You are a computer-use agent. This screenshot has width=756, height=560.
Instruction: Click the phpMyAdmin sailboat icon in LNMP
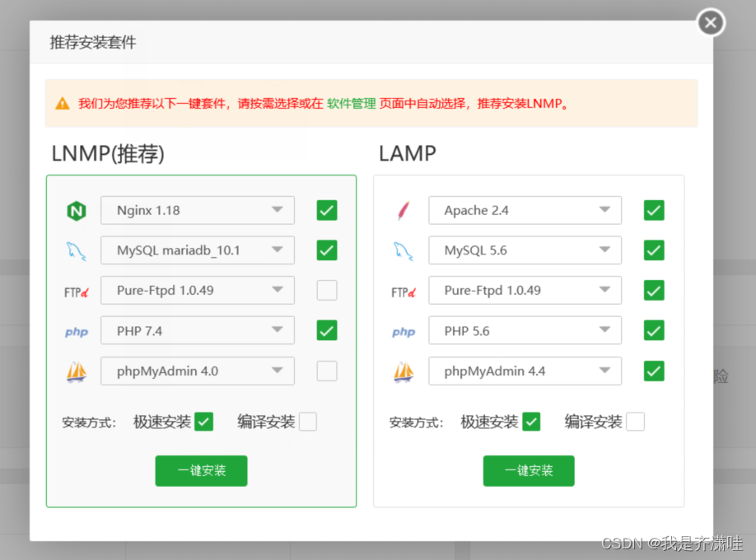(x=77, y=372)
